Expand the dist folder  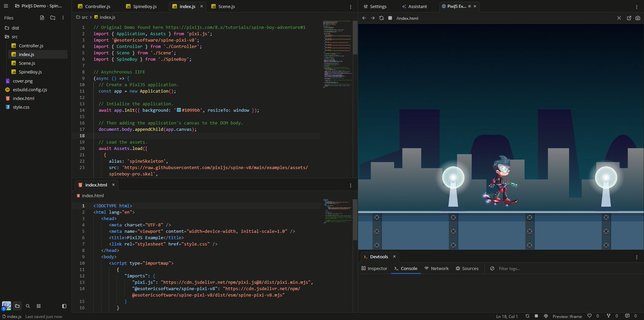point(16,28)
